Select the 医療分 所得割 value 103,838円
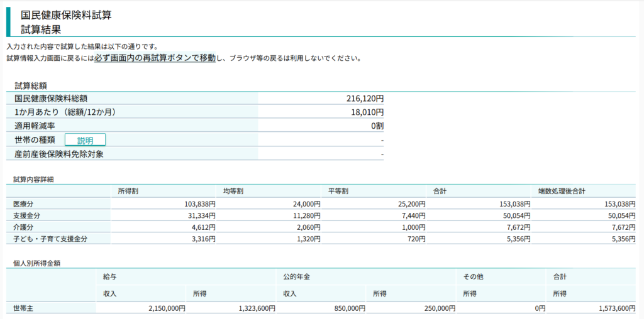This screenshot has height=319, width=644. [200, 204]
